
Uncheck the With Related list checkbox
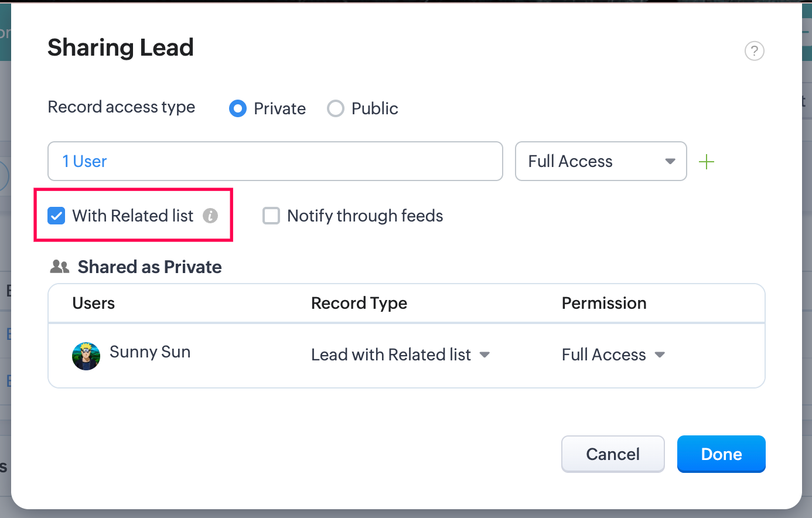[56, 216]
